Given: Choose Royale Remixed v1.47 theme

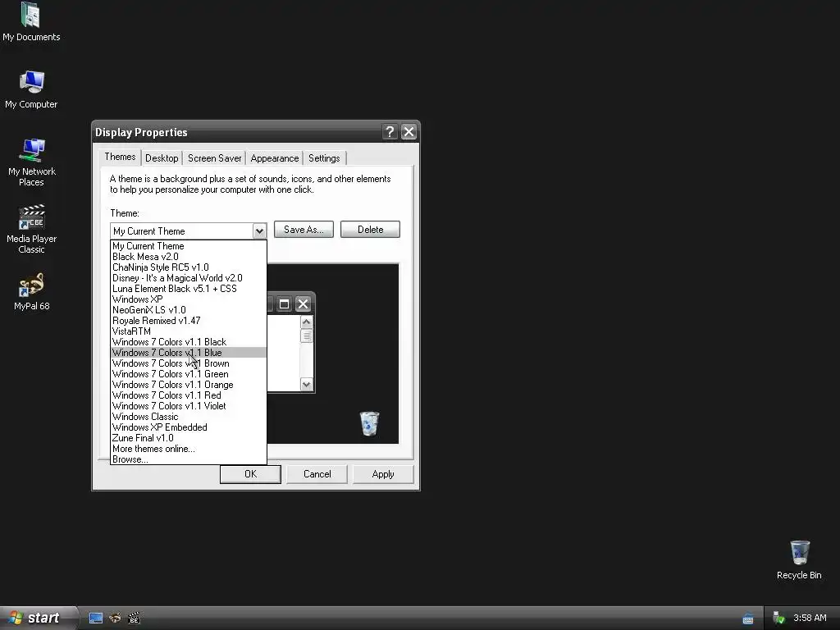Looking at the screenshot, I should pos(189,321).
